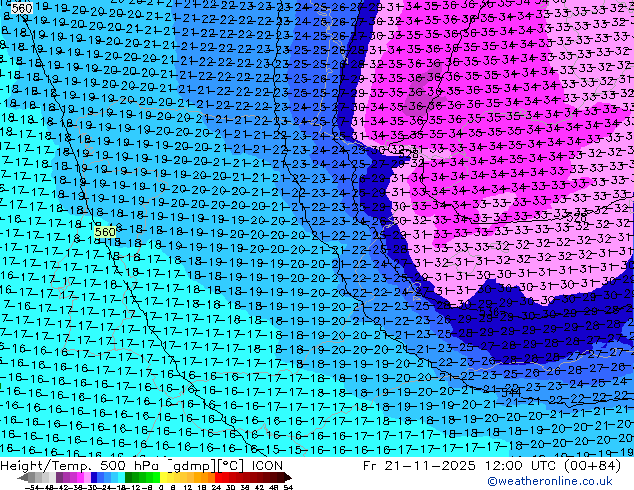
Task: Click the yellow-highlighted 560 contour label
Action: coord(105,232)
